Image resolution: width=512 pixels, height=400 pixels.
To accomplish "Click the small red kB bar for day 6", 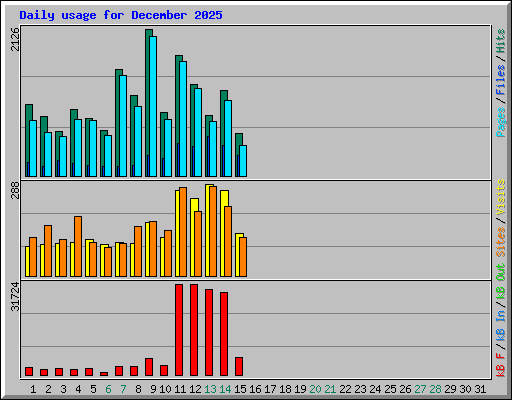I will [104, 374].
